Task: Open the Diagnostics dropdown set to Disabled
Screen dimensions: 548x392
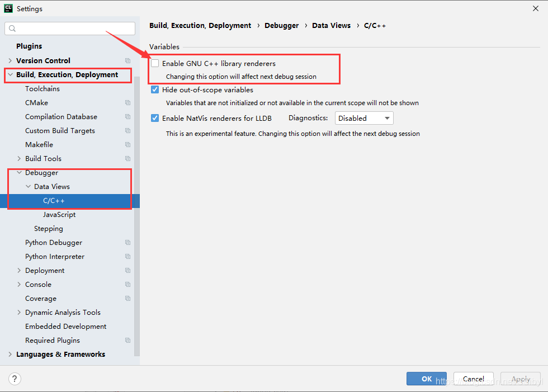Action: point(364,118)
